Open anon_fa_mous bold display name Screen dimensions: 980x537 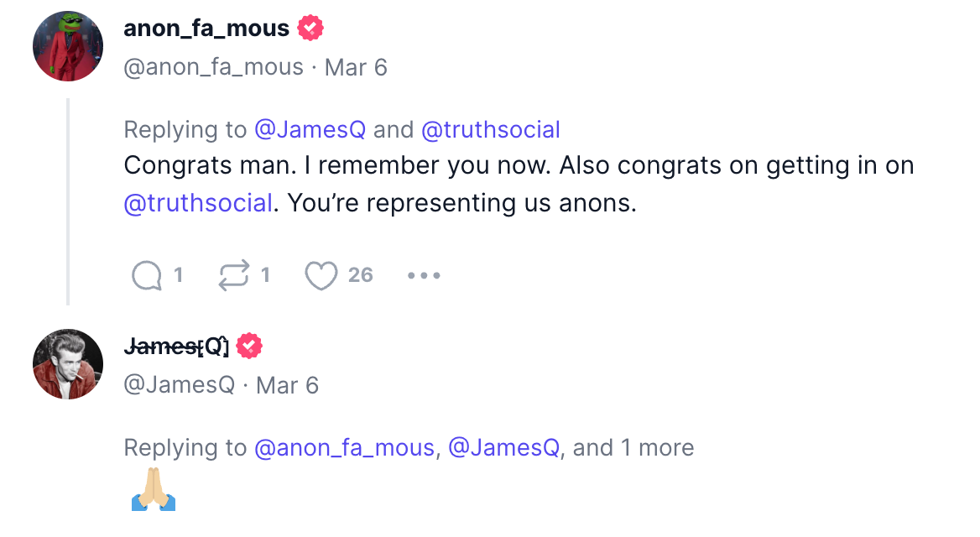[206, 29]
